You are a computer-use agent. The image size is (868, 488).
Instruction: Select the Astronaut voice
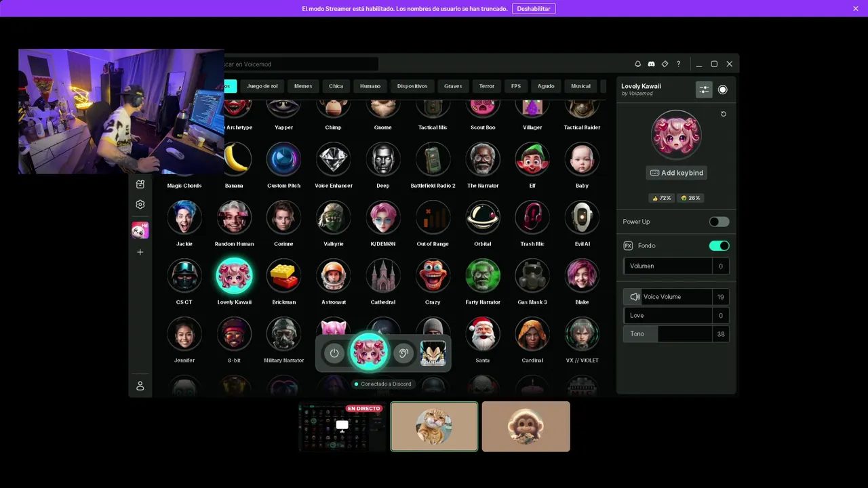coord(334,276)
